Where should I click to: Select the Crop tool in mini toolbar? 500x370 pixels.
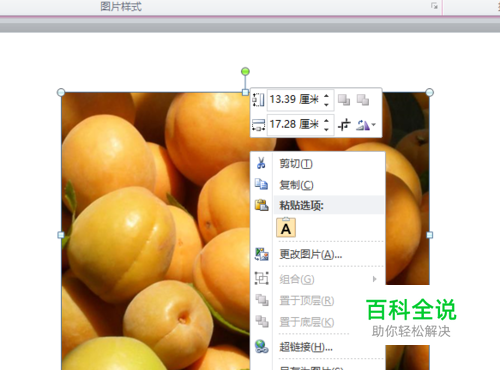point(344,125)
